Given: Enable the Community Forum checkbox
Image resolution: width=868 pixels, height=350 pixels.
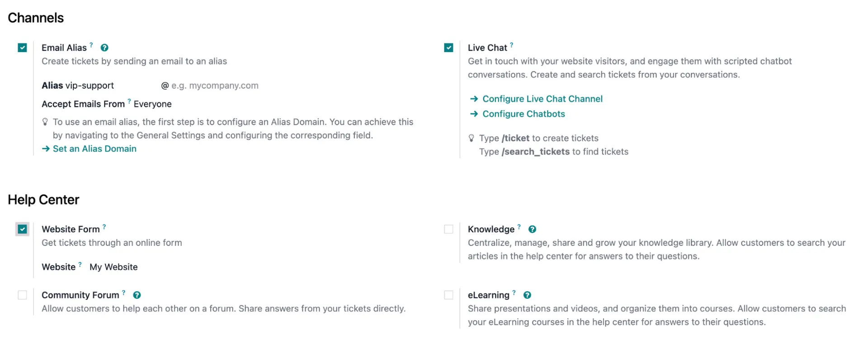Looking at the screenshot, I should [x=22, y=295].
